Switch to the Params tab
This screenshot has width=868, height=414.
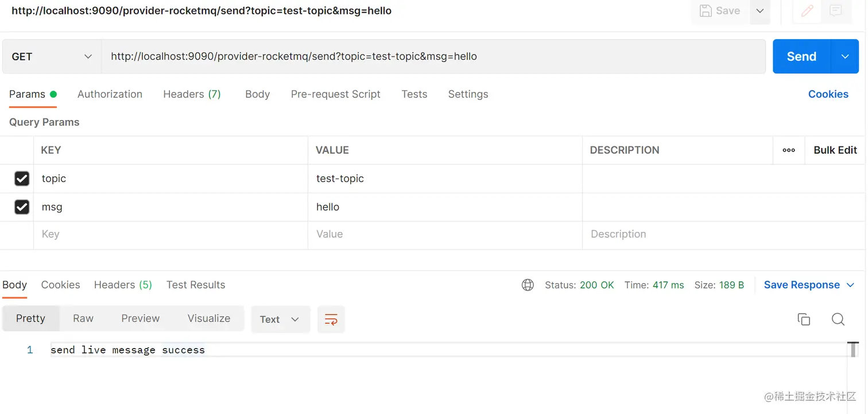33,94
